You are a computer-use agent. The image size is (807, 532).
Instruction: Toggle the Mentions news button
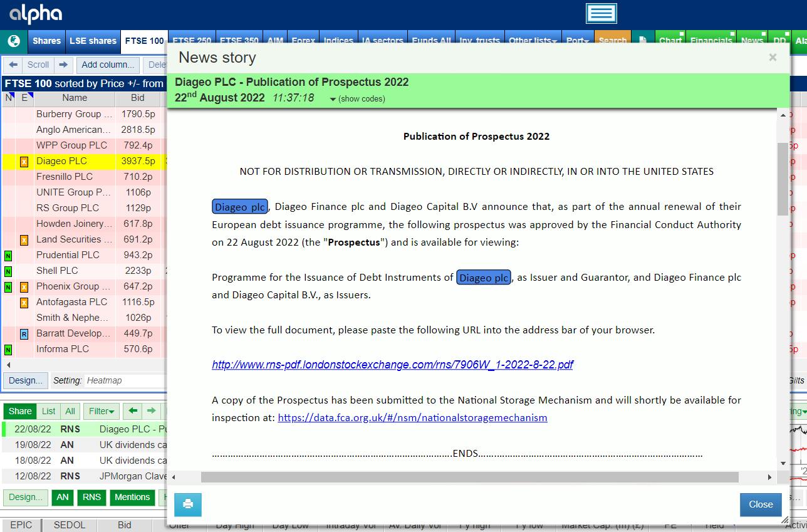point(132,497)
